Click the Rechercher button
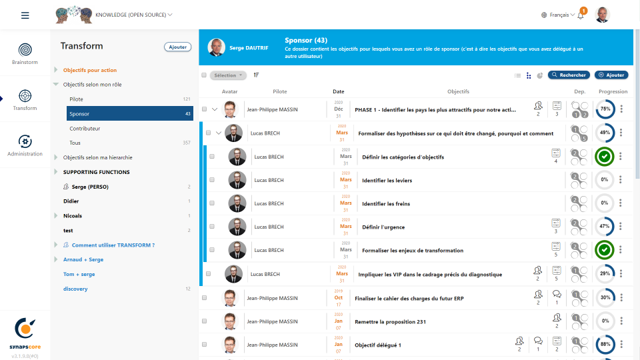The height and width of the screenshot is (360, 640). pyautogui.click(x=569, y=75)
